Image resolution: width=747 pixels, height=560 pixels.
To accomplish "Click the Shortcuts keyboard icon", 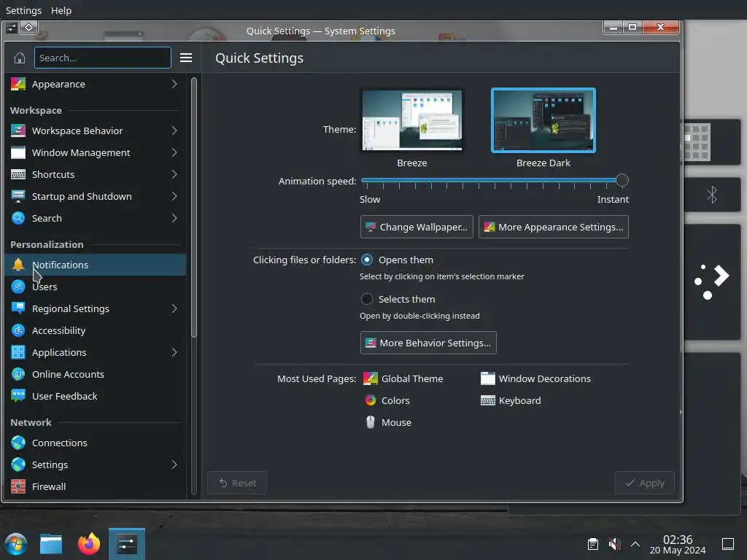I will [x=18, y=175].
